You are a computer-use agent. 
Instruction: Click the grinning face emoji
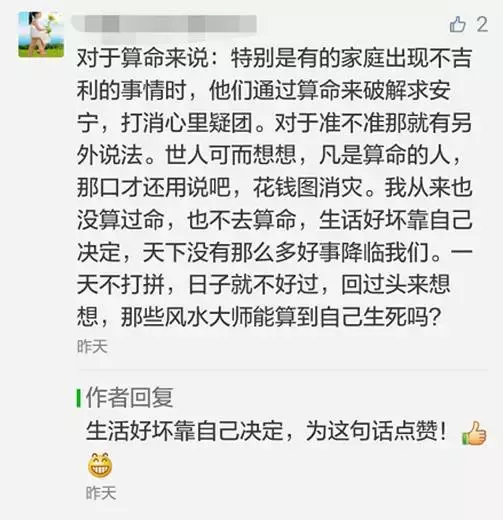(100, 465)
